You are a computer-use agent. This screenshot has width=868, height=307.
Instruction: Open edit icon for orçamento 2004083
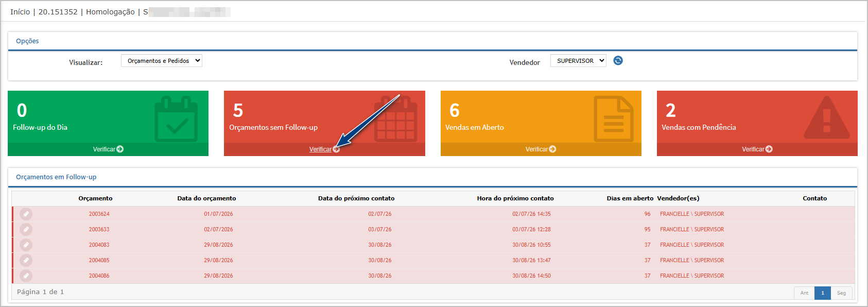(26, 245)
